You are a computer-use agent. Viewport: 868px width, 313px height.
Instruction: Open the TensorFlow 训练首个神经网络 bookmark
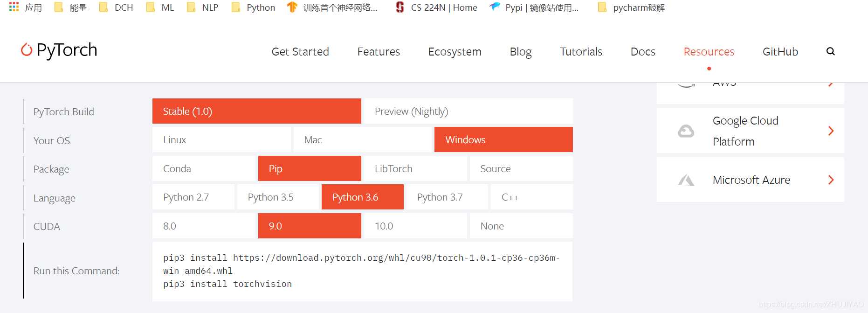pyautogui.click(x=332, y=7)
